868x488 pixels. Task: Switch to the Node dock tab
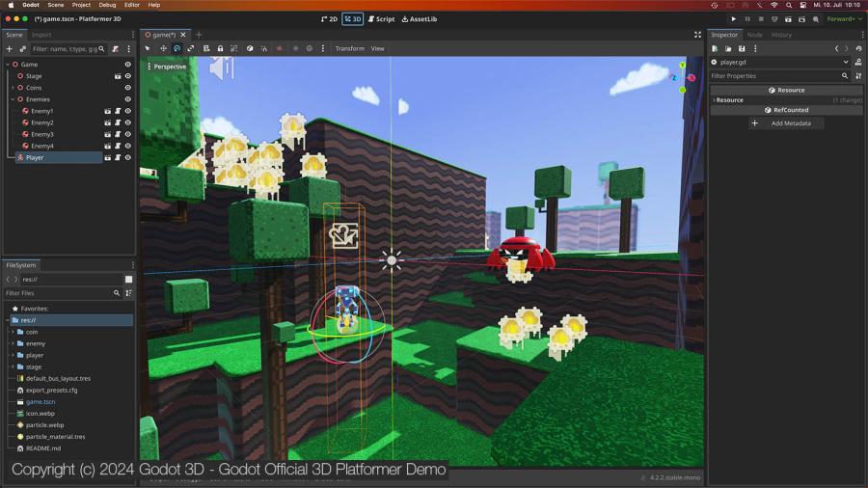(754, 35)
